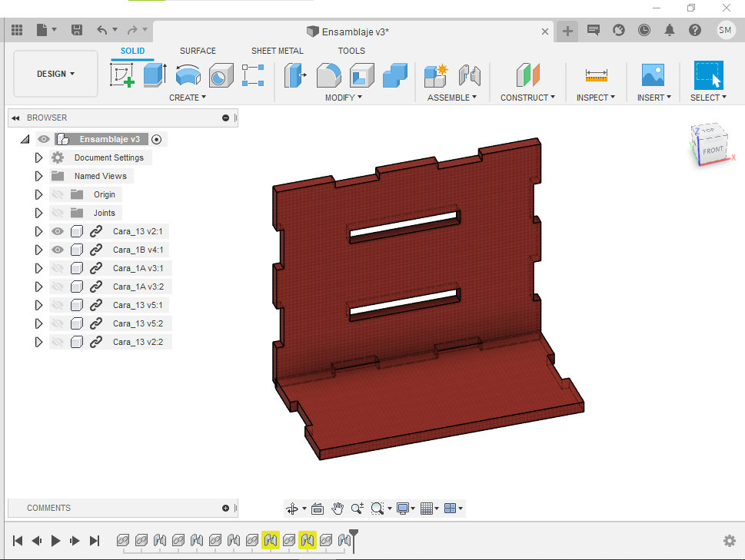The width and height of the screenshot is (745, 560).
Task: Select the Shell tool
Action: pos(361,75)
